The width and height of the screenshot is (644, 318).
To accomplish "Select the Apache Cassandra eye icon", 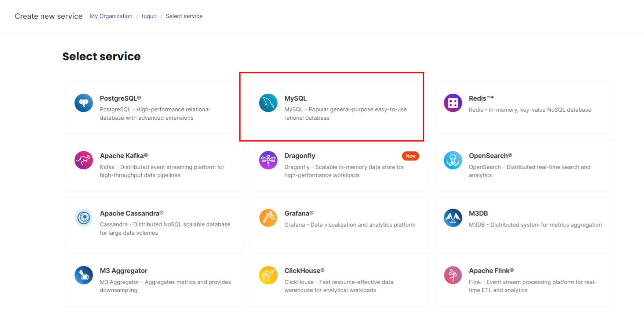I will point(84,218).
